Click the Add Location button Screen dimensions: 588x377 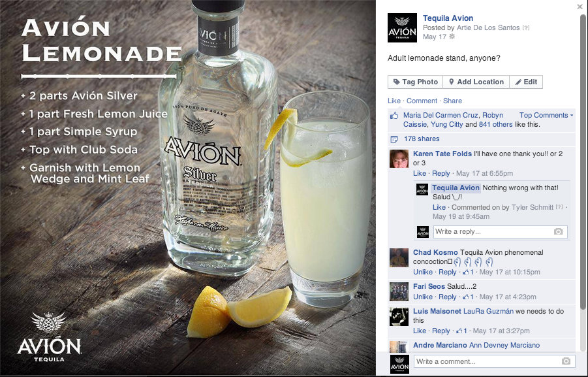pyautogui.click(x=476, y=82)
